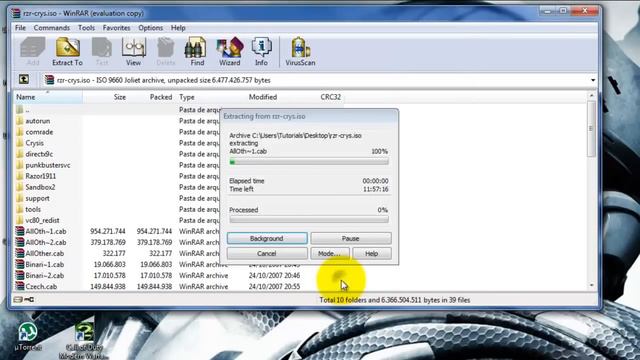
Task: Click the Extract To toolbar icon
Action: click(67, 51)
